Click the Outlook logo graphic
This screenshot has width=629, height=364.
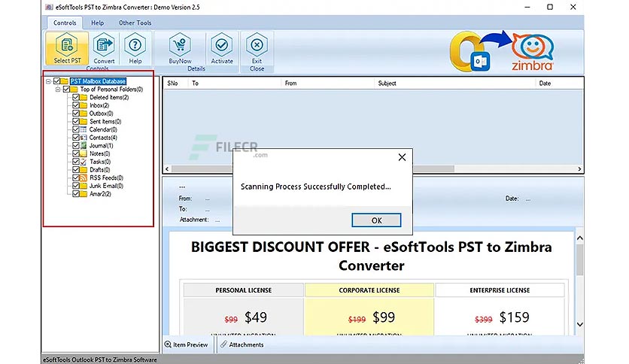[x=469, y=52]
